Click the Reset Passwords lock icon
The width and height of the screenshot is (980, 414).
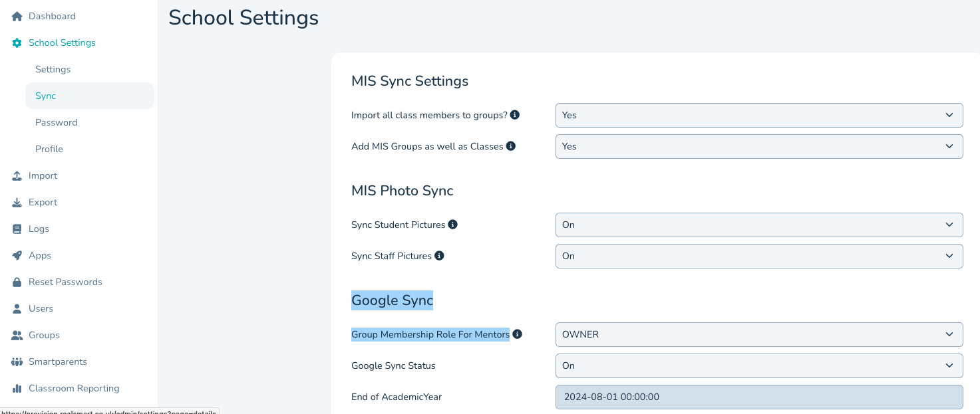point(17,282)
